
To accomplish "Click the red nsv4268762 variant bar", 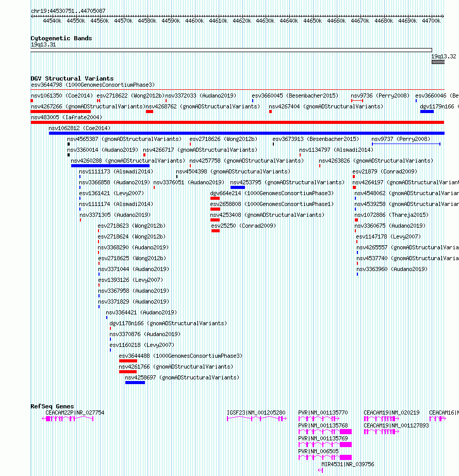I will pyautogui.click(x=150, y=112).
